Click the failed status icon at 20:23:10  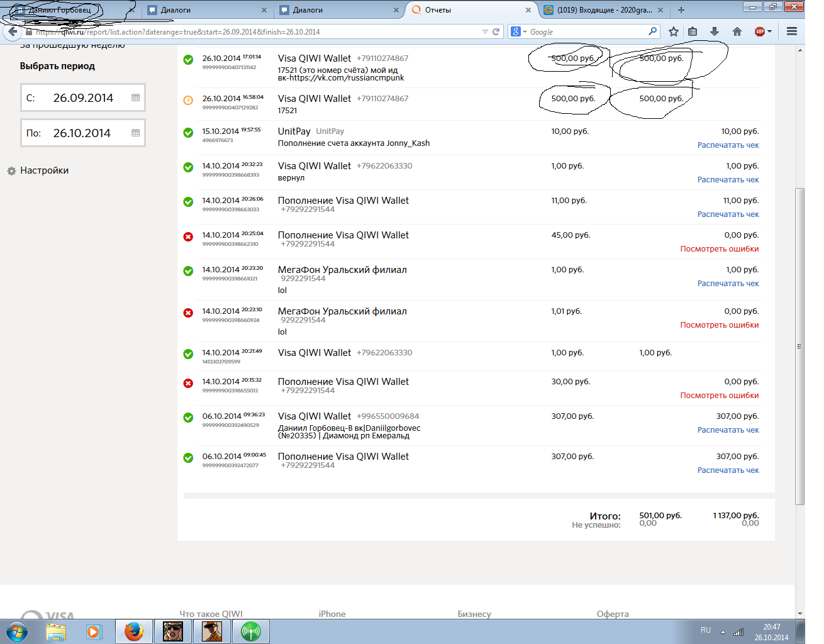point(188,313)
